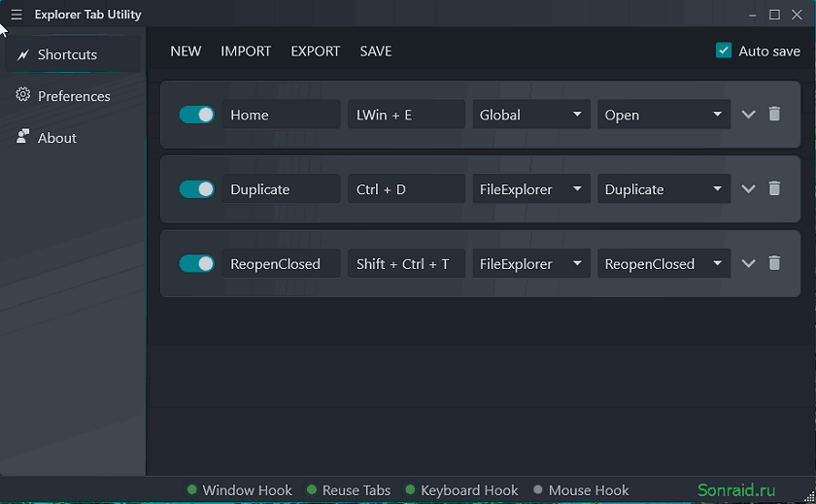Click the Keyboard Hook status indicator dot

(410, 489)
